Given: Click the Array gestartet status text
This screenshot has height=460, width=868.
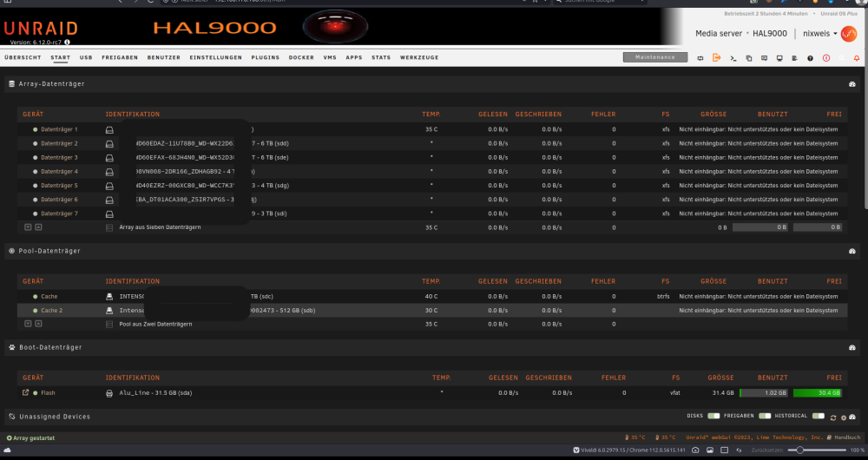Looking at the screenshot, I should pos(34,438).
